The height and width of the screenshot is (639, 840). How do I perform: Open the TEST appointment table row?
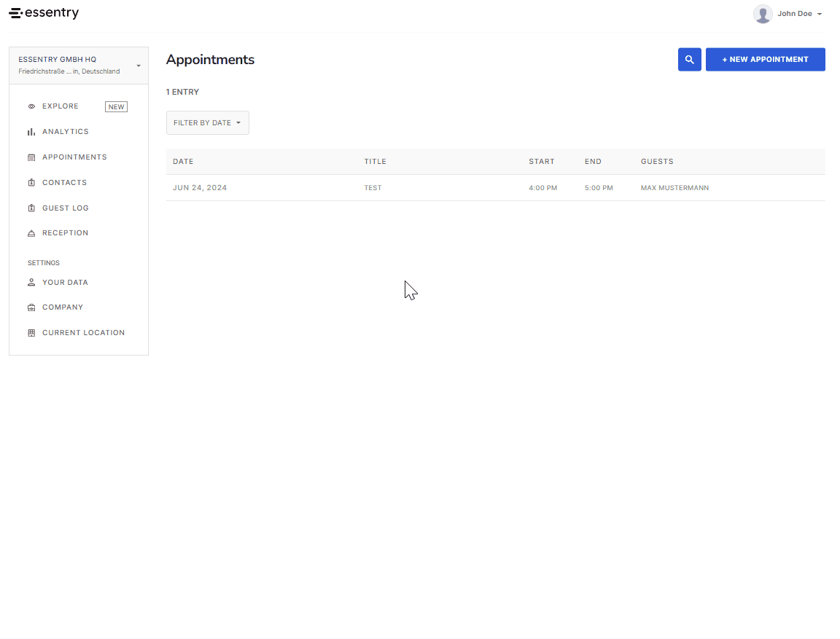(373, 187)
